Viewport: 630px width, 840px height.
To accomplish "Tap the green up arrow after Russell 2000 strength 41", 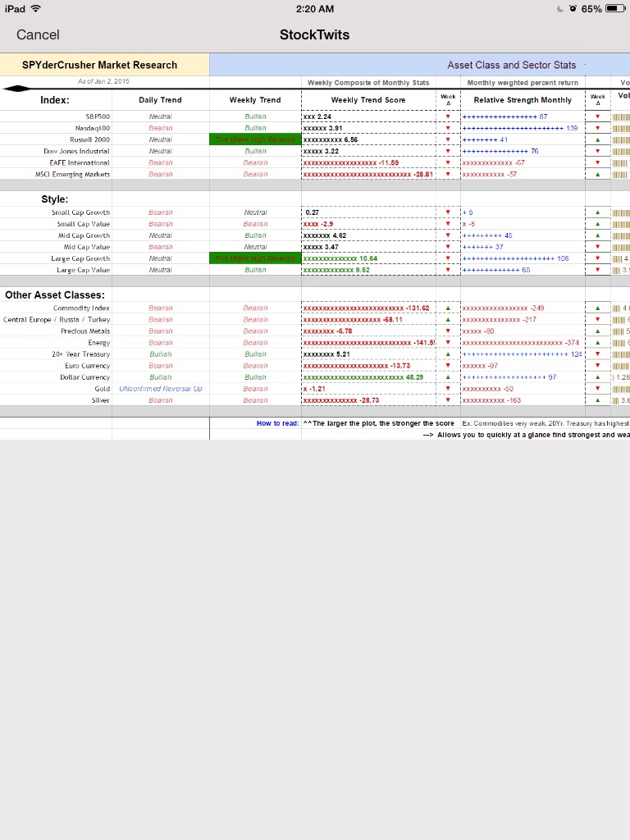I will (598, 139).
